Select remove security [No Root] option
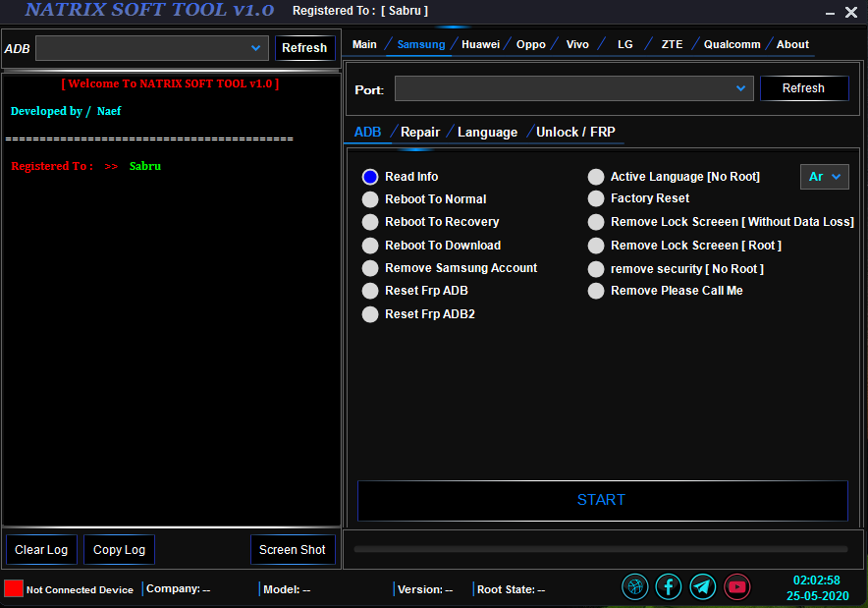This screenshot has height=608, width=868. pyautogui.click(x=596, y=269)
